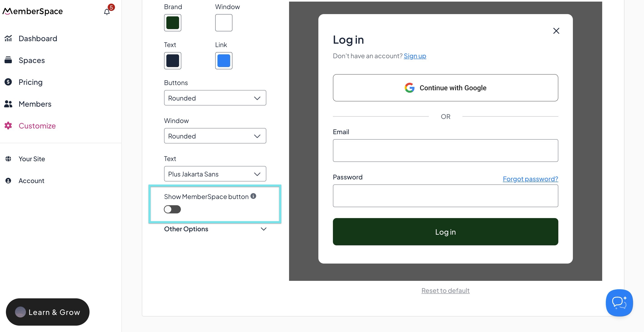Screen dimensions: 644x332
Task: Open the chat support widget
Action: 619,303
